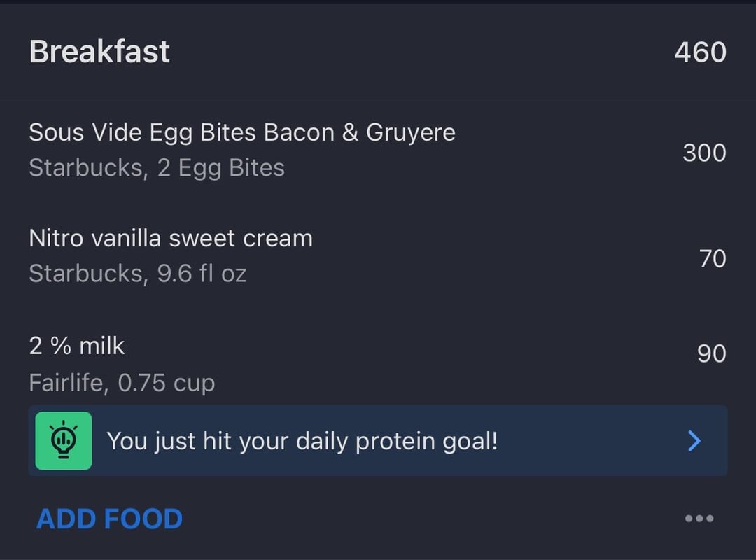
Task: Click the 'FOOD' word in add button
Action: pos(143,519)
